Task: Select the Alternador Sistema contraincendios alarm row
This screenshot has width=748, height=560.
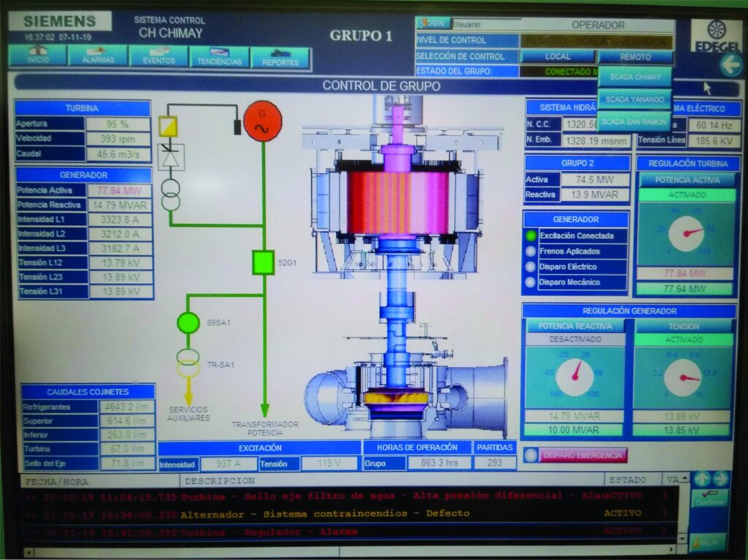Action: pyautogui.click(x=349, y=514)
